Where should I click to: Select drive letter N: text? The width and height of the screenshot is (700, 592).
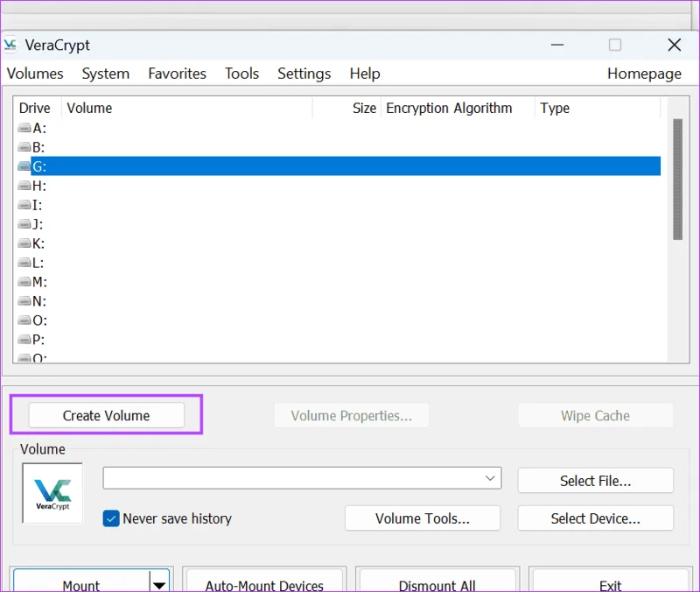tap(39, 301)
